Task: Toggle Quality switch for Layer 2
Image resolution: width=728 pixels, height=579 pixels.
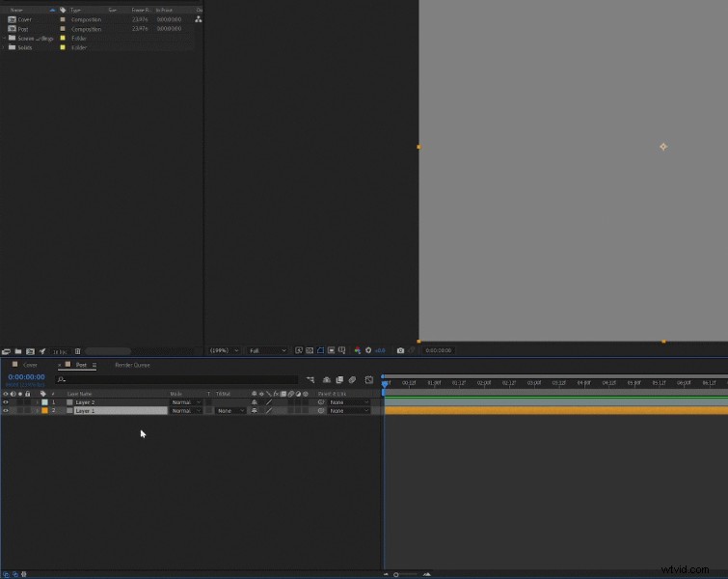Action: pyautogui.click(x=269, y=402)
